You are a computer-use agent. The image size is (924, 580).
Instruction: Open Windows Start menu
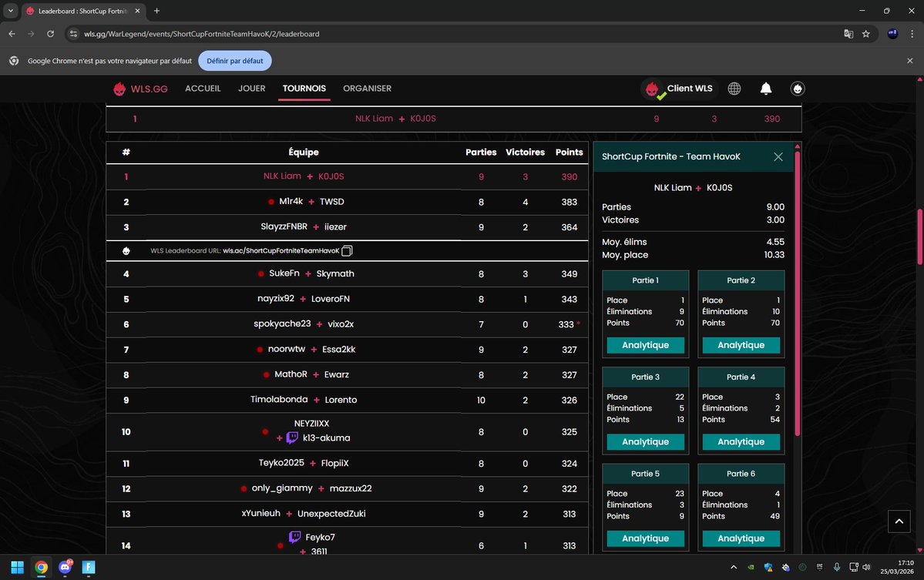17,567
